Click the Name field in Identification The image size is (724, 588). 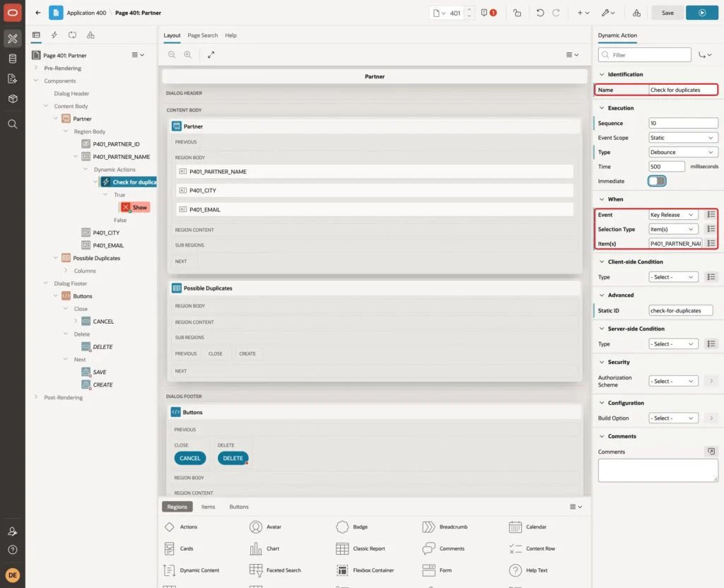click(683, 90)
